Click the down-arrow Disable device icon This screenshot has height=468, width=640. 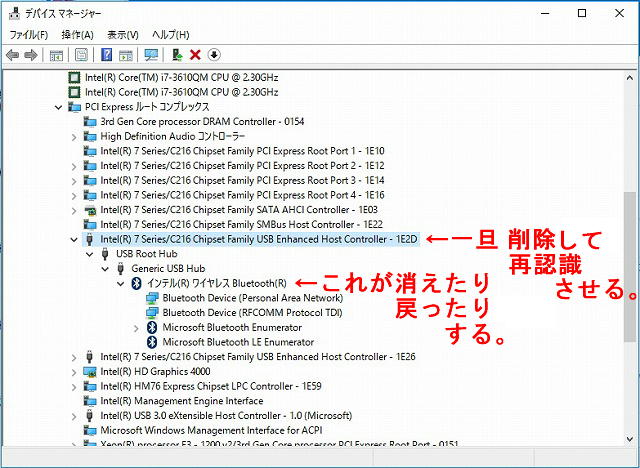click(x=214, y=55)
